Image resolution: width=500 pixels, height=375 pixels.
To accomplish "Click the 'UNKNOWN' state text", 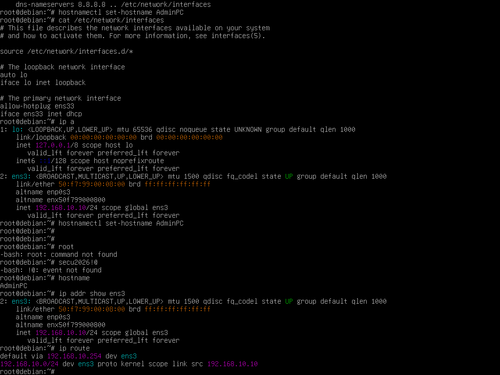I will tap(248, 129).
